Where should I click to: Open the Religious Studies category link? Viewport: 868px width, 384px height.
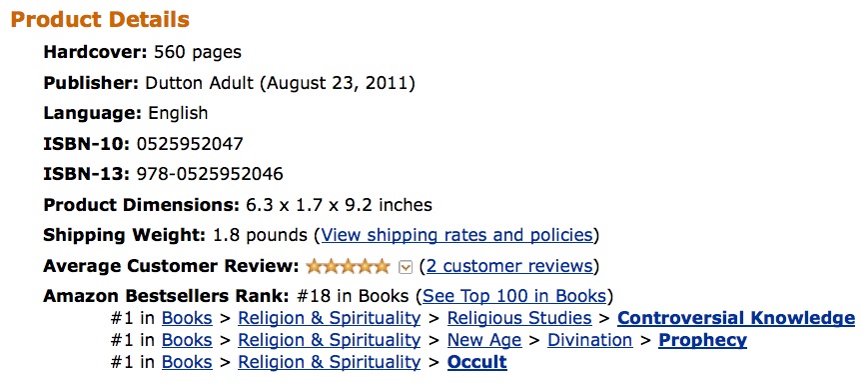(519, 318)
